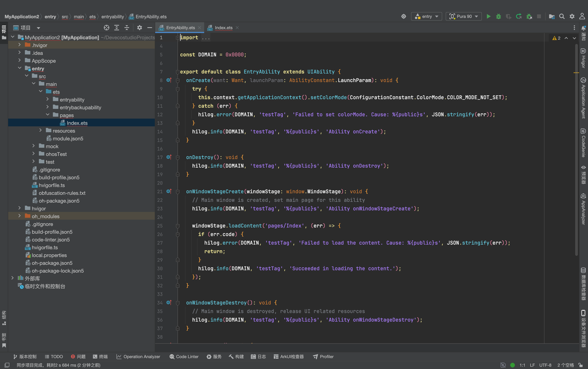Open the 终端 terminal tab

(100, 357)
